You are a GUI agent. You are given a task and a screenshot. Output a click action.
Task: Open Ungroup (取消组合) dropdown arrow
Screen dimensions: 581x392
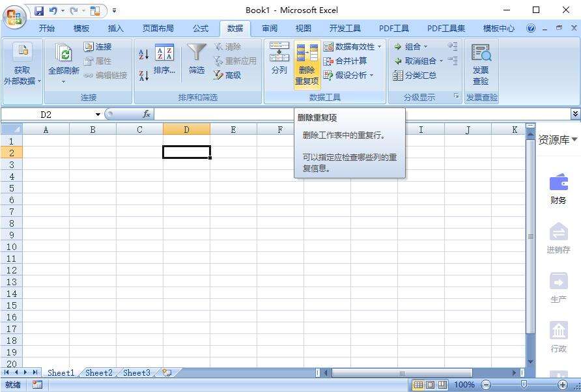click(441, 61)
